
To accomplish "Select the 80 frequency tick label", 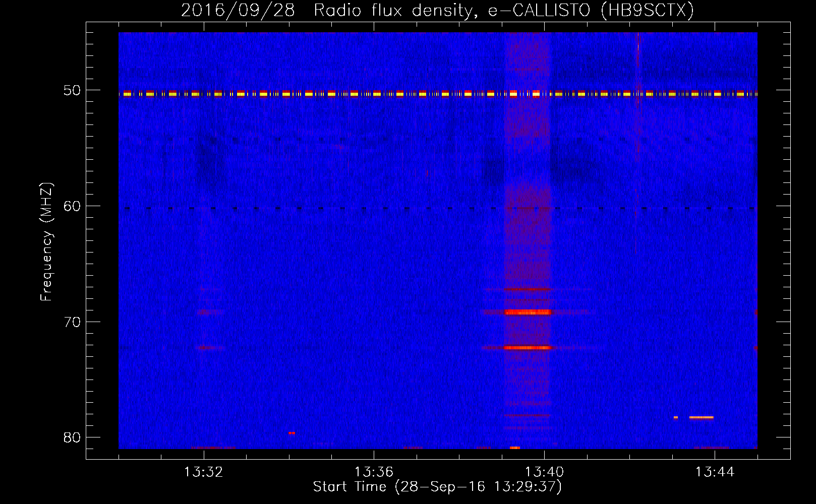I will [72, 437].
